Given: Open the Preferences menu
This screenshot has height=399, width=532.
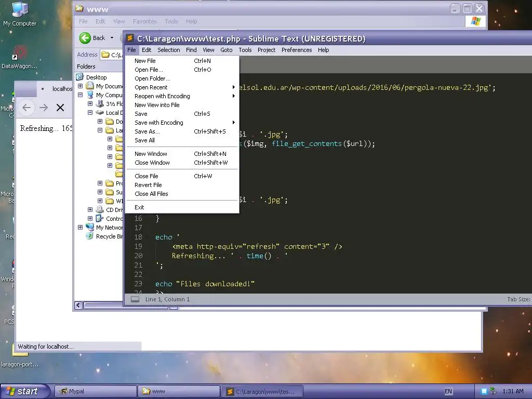Looking at the screenshot, I should (x=297, y=50).
